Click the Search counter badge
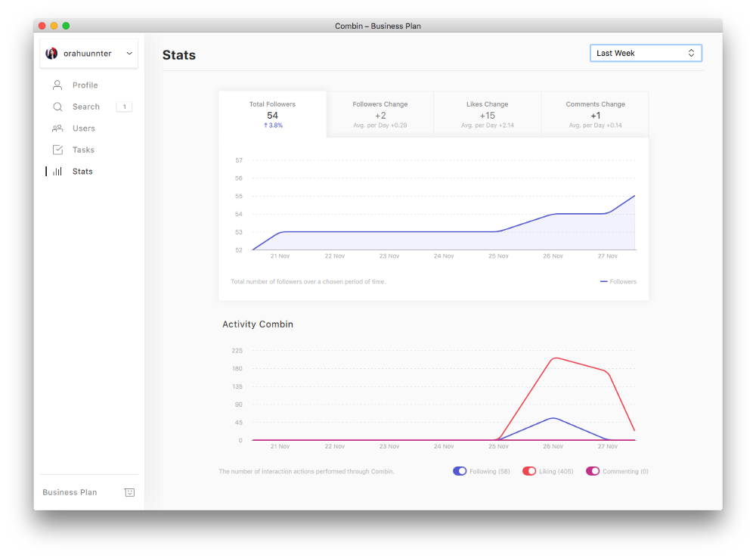 (x=124, y=107)
